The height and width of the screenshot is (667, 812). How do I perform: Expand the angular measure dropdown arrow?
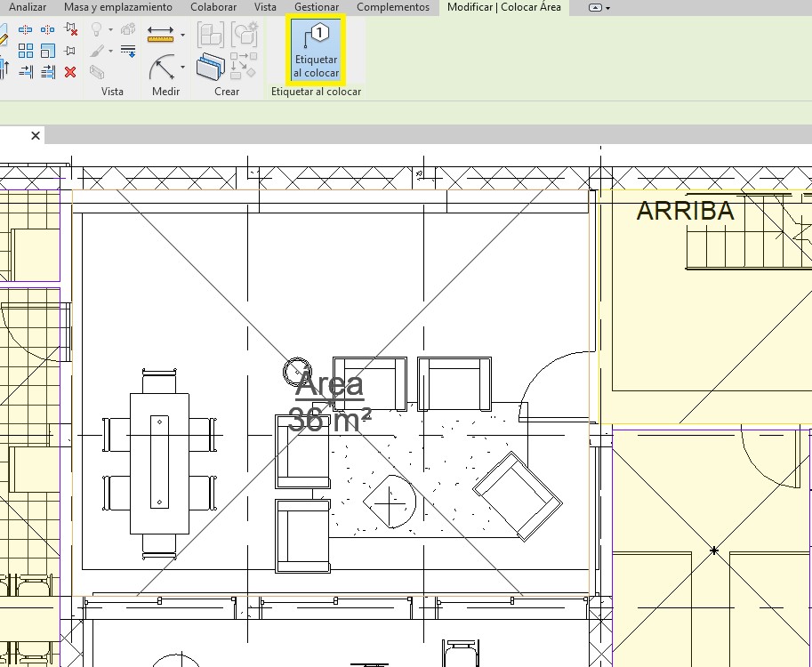[x=183, y=68]
